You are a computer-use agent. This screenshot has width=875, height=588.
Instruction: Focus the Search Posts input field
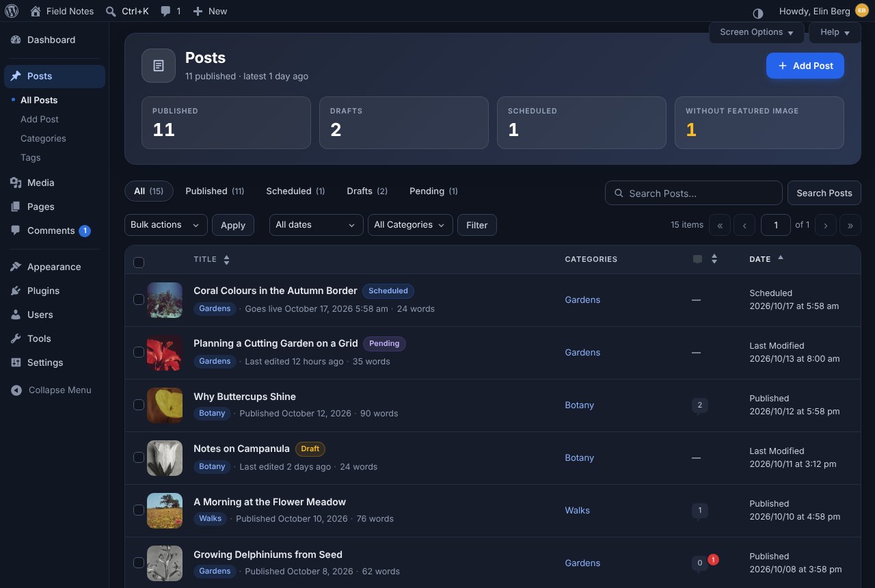[x=694, y=193]
